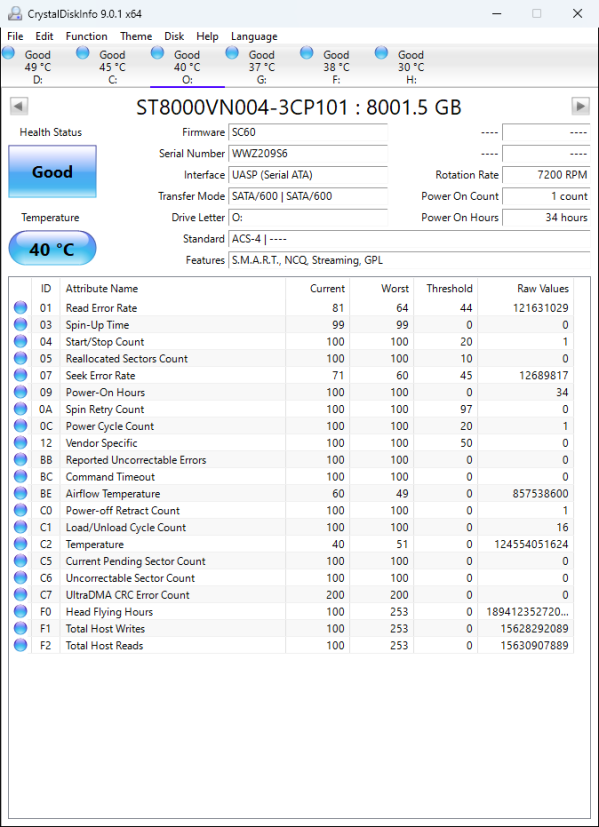The height and width of the screenshot is (827, 599).
Task: Click the Serial Number field WWZ209S6
Action: (x=308, y=153)
